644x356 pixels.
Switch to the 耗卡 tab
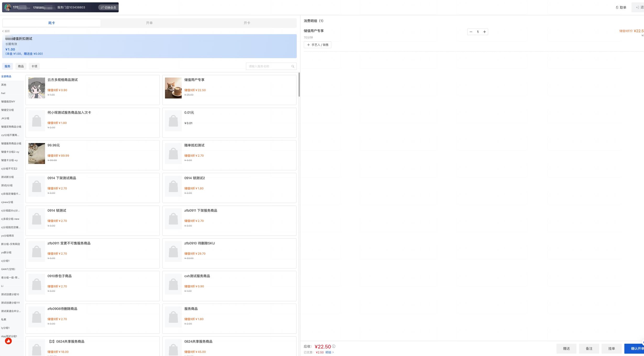click(52, 23)
